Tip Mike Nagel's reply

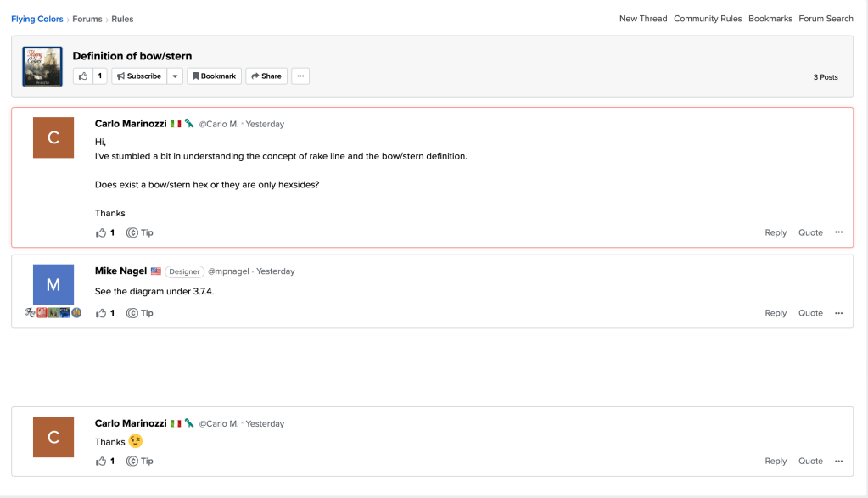(140, 313)
